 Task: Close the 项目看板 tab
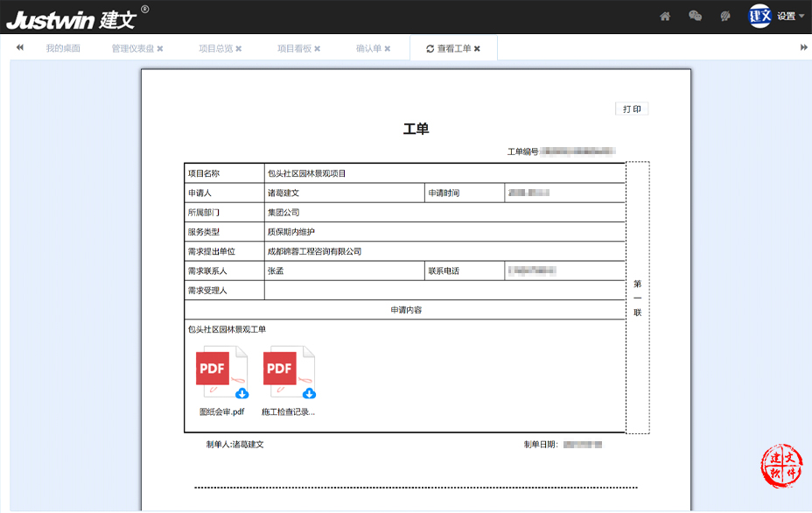[318, 49]
